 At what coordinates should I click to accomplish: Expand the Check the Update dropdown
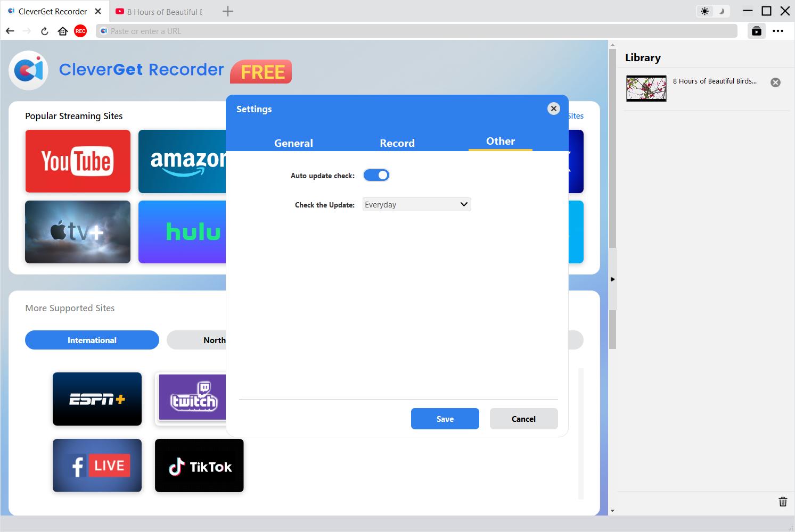pos(417,204)
